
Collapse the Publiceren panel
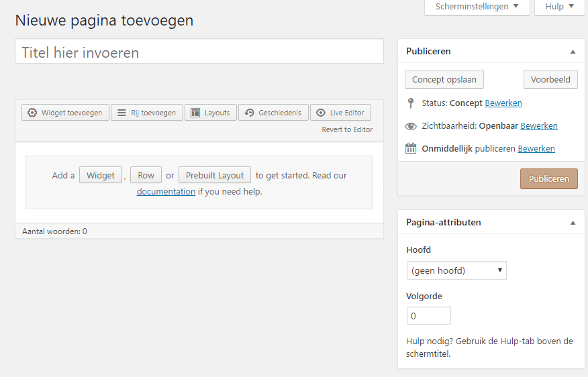(573, 52)
